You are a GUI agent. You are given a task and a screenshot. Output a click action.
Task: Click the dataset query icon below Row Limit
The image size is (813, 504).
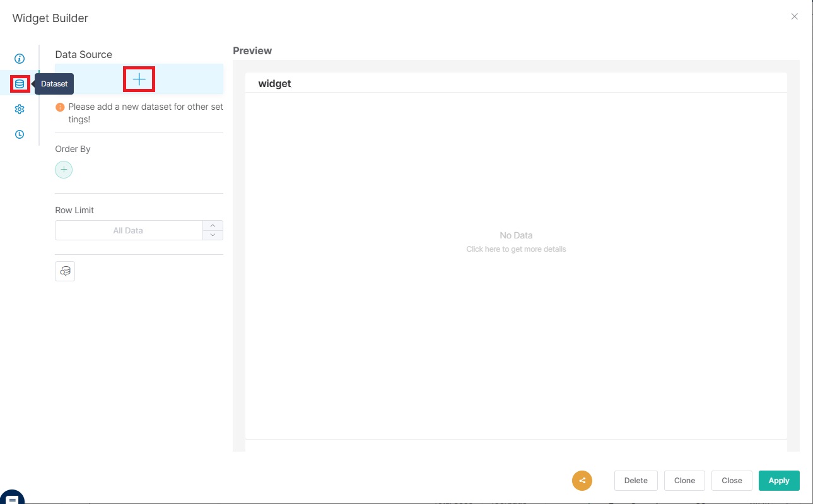65,271
